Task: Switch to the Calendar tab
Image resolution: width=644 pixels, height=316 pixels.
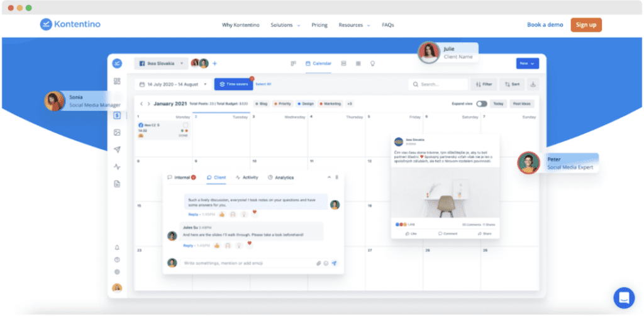Action: click(318, 64)
